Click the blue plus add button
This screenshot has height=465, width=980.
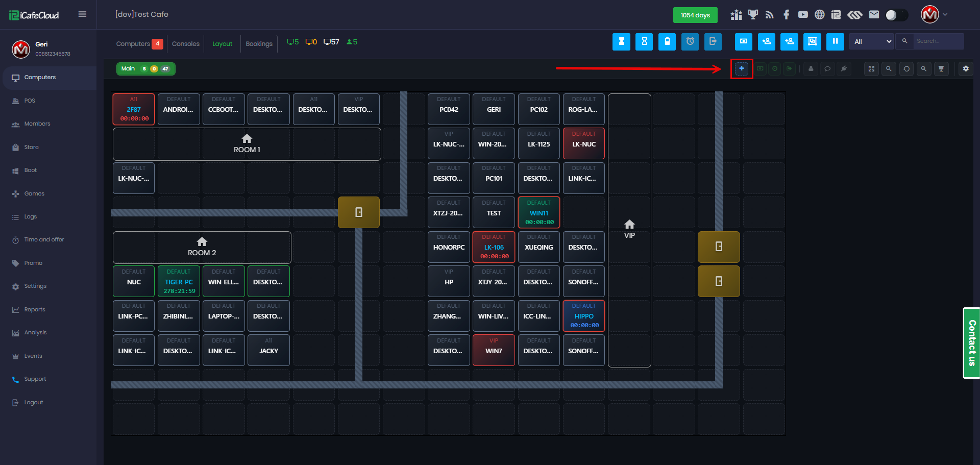click(741, 68)
